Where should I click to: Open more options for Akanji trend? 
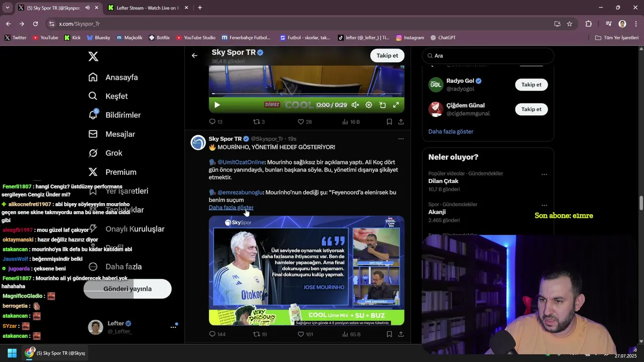(x=544, y=205)
